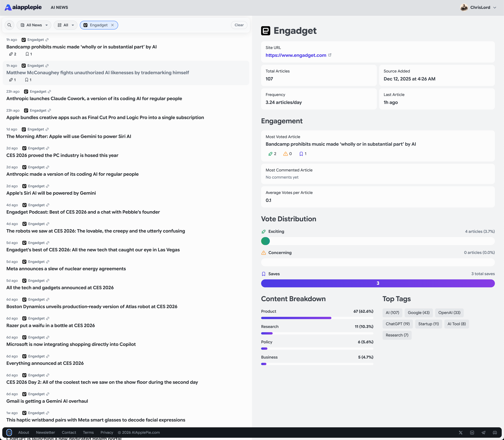Click the Telegram icon in footer

(x=483, y=432)
